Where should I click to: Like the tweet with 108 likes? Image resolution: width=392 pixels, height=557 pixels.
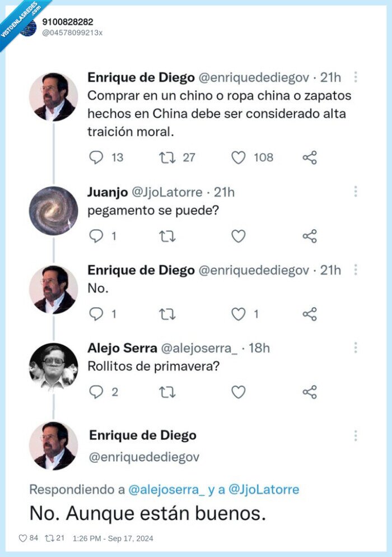click(x=239, y=157)
